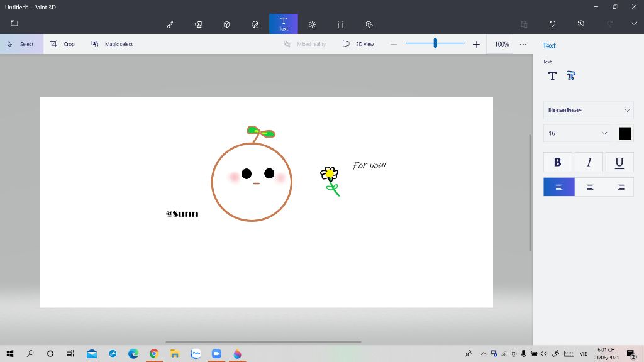This screenshot has width=644, height=362.
Task: Select the Brushes tool
Action: (170, 25)
